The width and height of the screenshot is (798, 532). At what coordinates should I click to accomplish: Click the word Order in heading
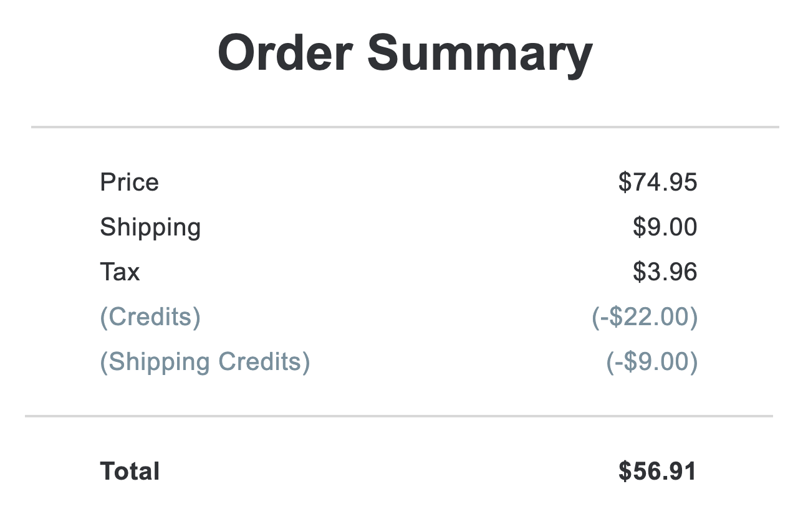285,54
